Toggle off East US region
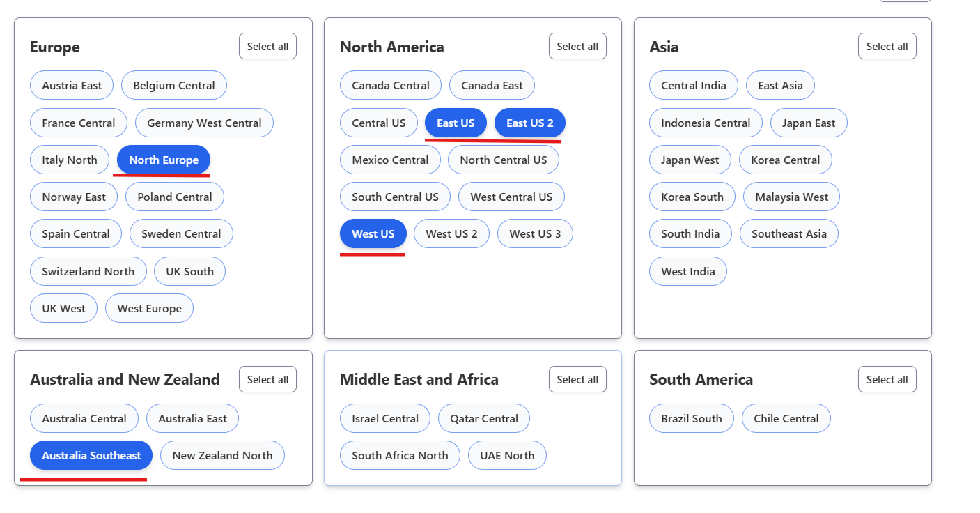This screenshot has height=513, width=980. 456,123
